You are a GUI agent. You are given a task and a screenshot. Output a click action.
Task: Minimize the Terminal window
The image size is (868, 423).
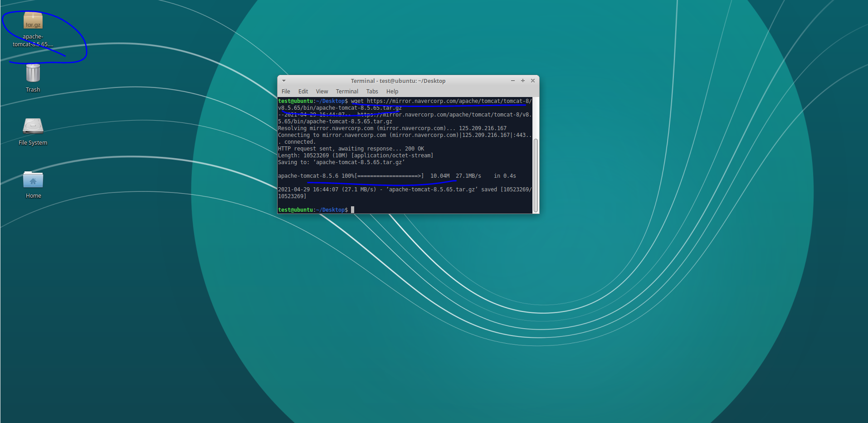tap(513, 81)
